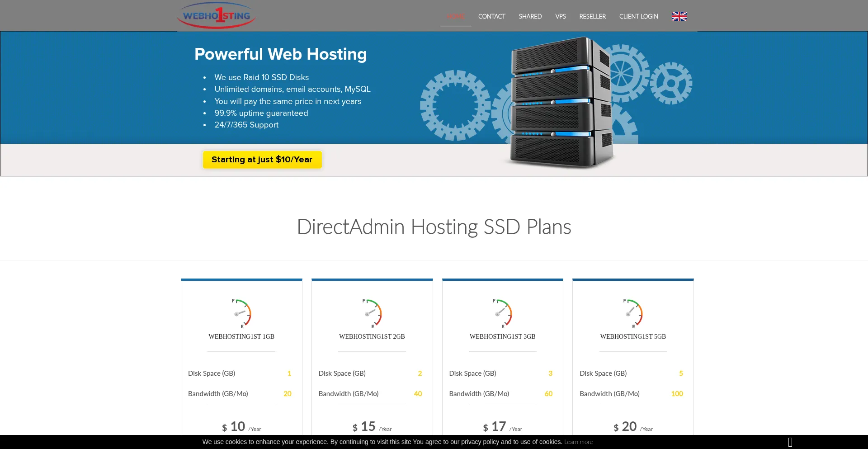Close the cookie notice bar
Viewport: 868px width, 449px height.
click(790, 442)
